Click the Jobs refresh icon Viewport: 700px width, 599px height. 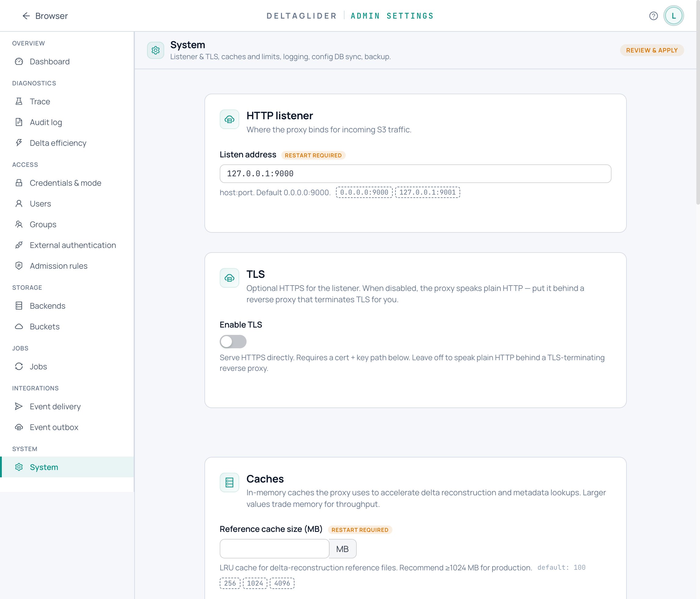pyautogui.click(x=19, y=366)
